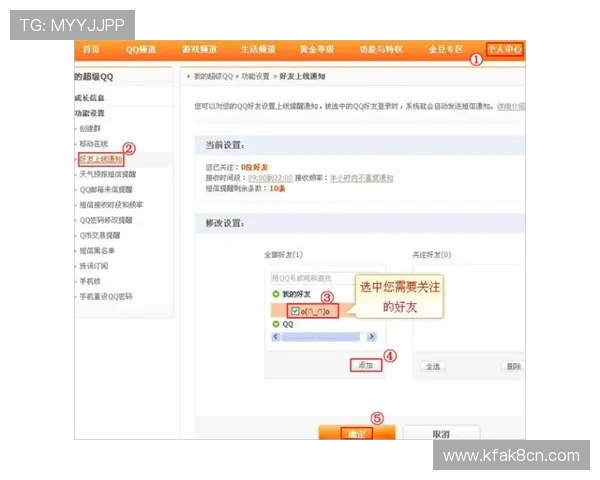Image resolution: width=600 pixels, height=480 pixels.
Task: Click the 0位好友 followed count text
Action: pyautogui.click(x=254, y=167)
